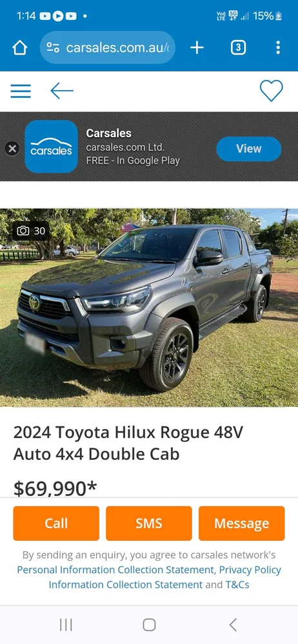This screenshot has width=298, height=644.
Task: Open the tab switcher showing 3 tabs
Action: 238,48
